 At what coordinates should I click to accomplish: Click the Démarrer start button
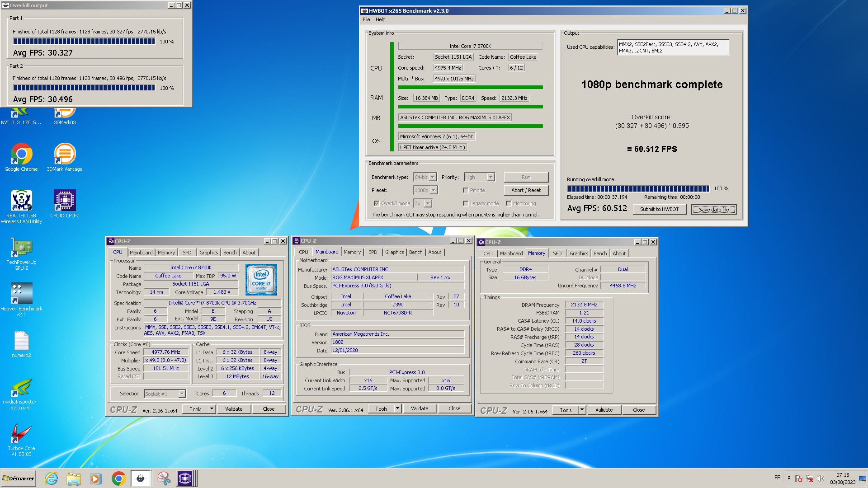point(18,479)
